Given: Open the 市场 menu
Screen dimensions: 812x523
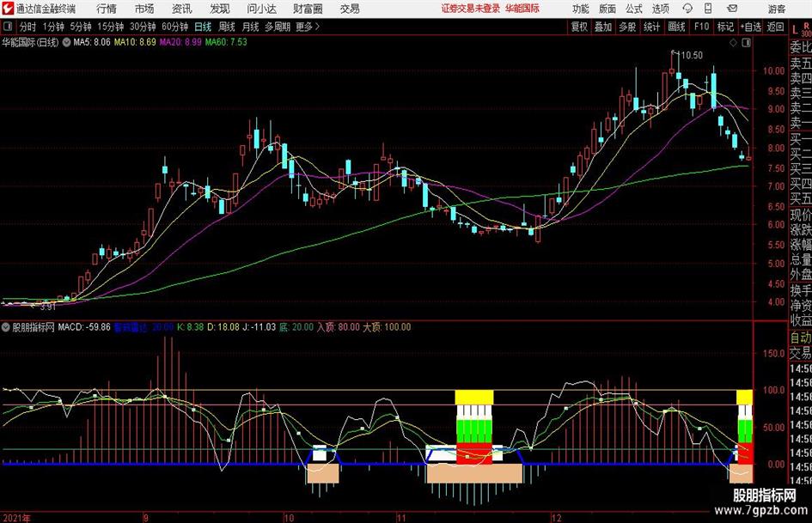Looking at the screenshot, I should [144, 9].
